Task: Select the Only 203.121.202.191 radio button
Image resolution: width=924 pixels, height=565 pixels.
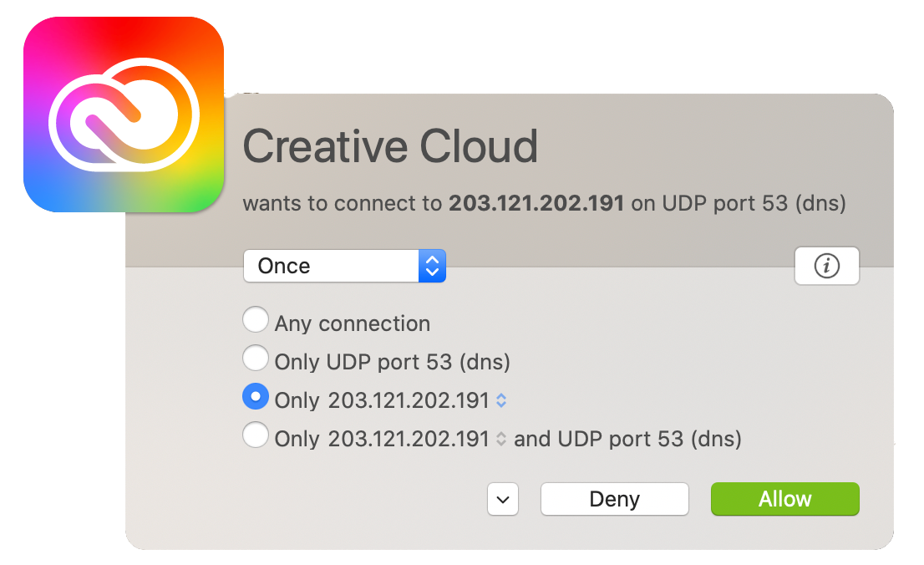Action: (x=255, y=396)
